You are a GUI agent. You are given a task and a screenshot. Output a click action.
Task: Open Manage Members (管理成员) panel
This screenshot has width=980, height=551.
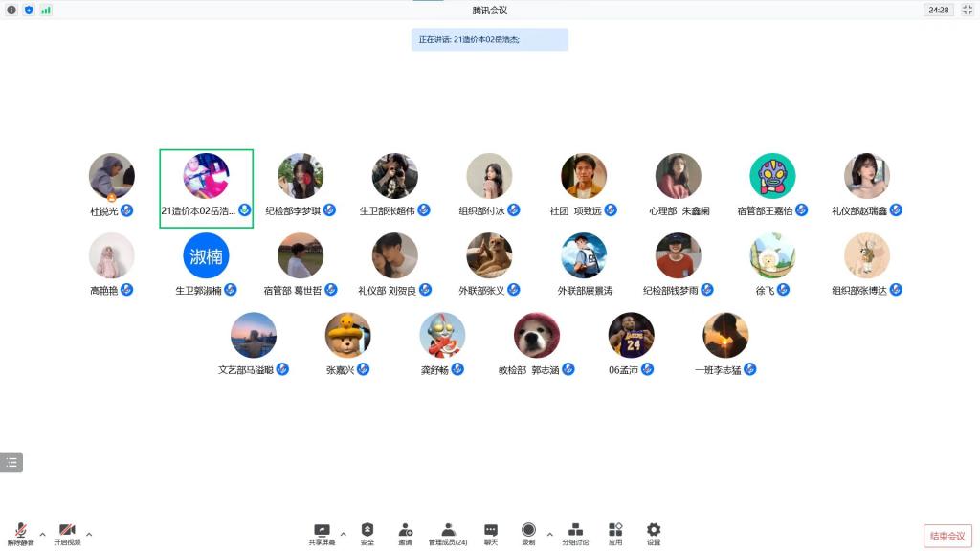coord(447,533)
